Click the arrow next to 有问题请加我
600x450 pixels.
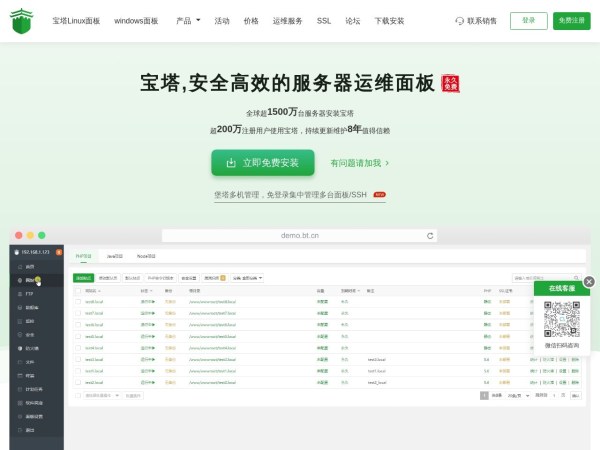coord(387,163)
